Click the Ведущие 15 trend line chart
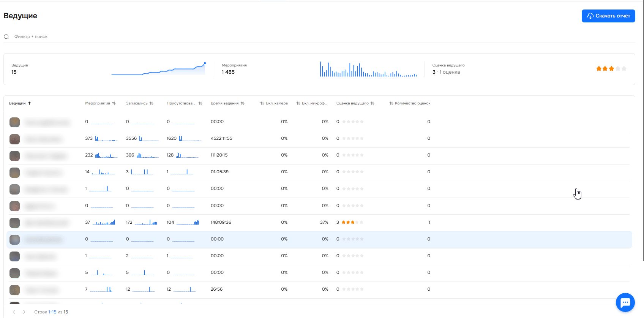The width and height of the screenshot is (644, 318). [x=158, y=70]
